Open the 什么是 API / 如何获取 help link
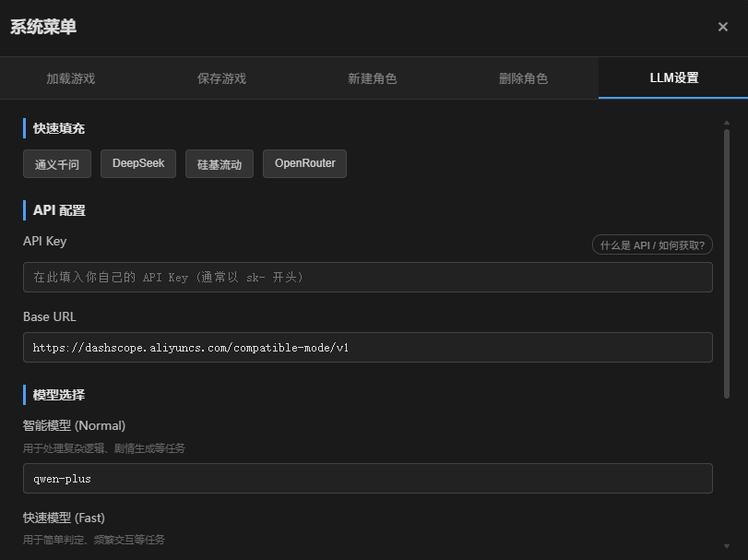 pos(652,244)
